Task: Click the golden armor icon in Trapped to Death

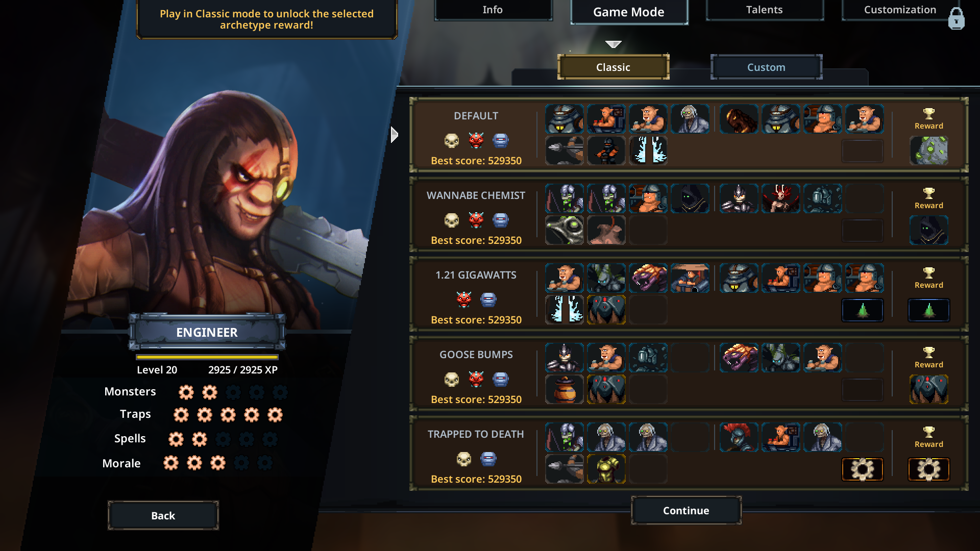Action: tap(606, 469)
